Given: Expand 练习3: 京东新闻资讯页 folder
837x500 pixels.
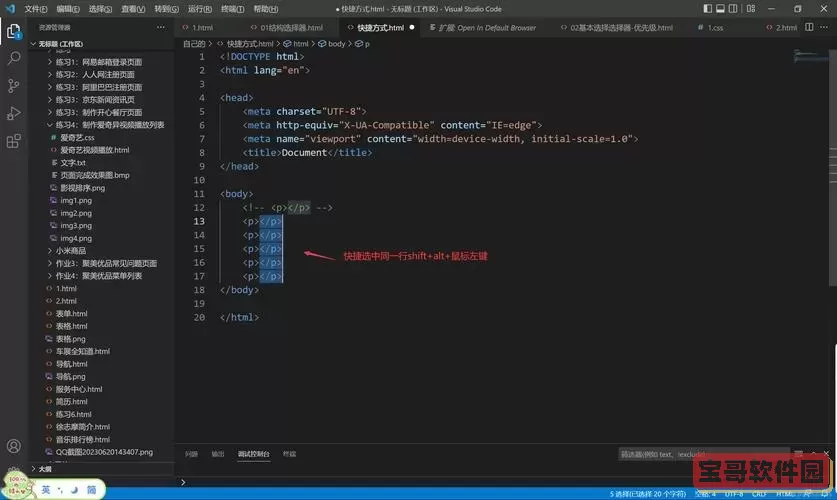Looking at the screenshot, I should 95,100.
